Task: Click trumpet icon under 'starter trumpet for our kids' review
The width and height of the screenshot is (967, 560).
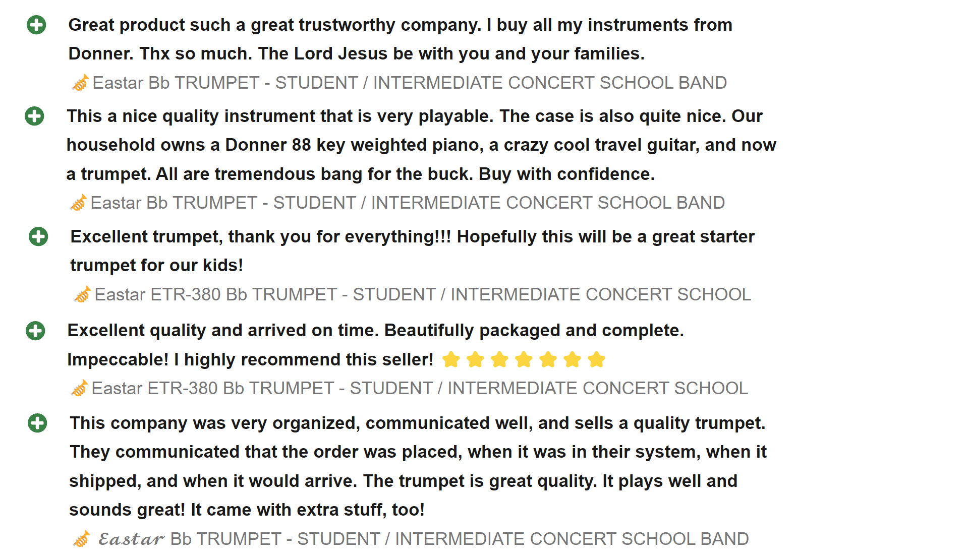Action: (x=82, y=294)
